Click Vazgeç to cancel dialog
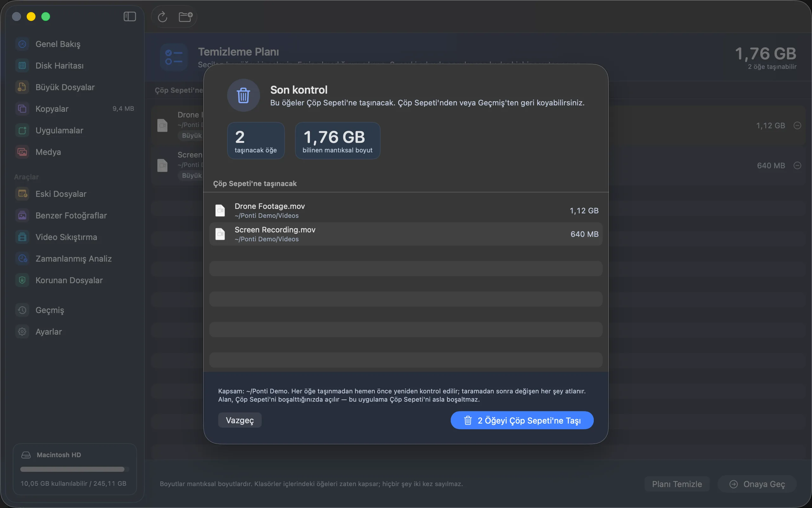 (239, 420)
